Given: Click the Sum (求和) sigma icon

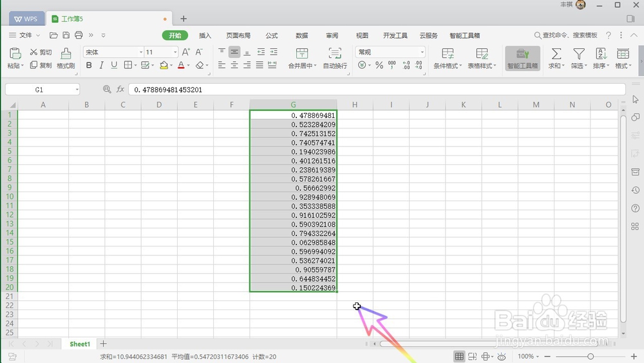Looking at the screenshot, I should coord(556,54).
